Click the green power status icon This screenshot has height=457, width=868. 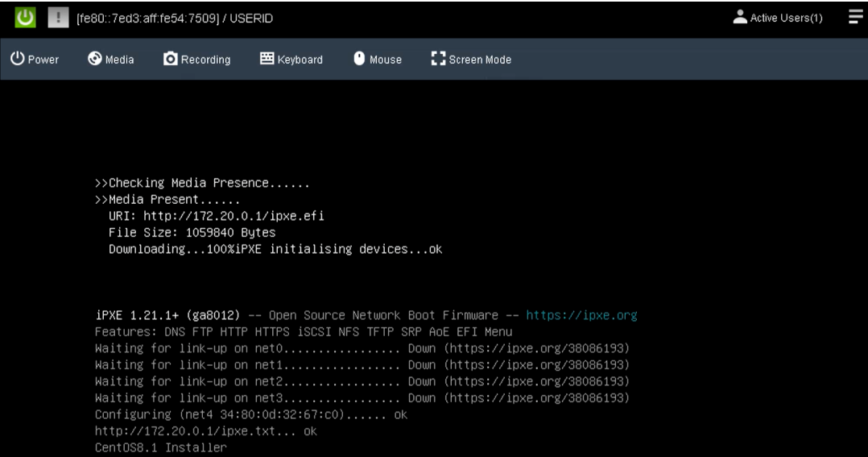click(x=25, y=18)
